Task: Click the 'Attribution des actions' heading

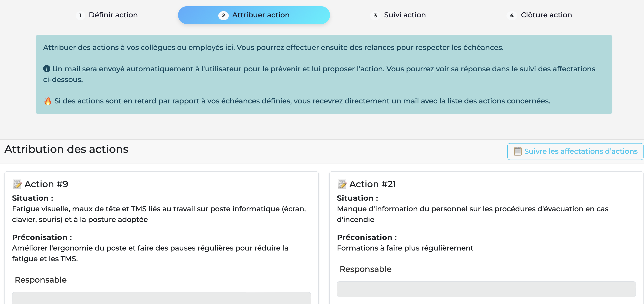Action: [x=66, y=149]
